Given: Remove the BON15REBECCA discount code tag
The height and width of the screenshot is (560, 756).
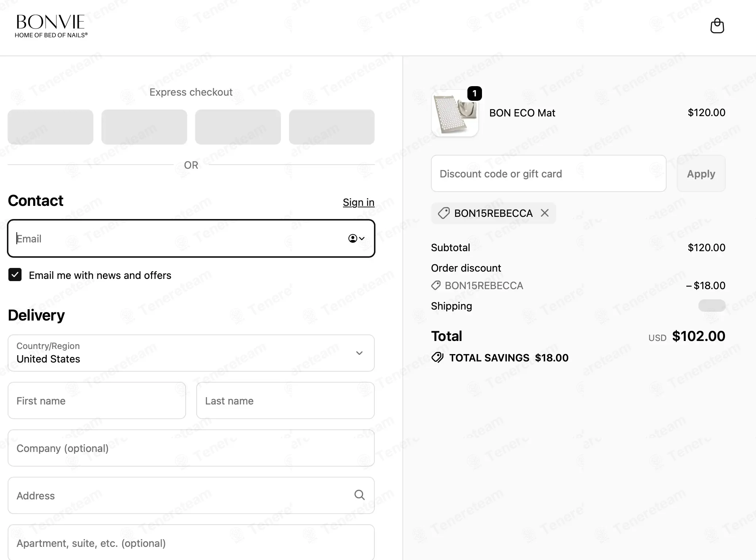Looking at the screenshot, I should (x=545, y=213).
